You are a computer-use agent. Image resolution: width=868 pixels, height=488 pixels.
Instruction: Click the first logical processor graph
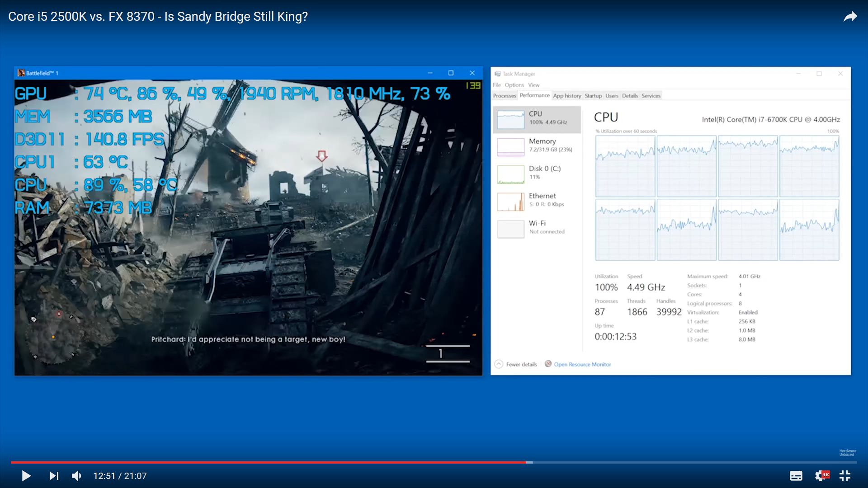(625, 166)
